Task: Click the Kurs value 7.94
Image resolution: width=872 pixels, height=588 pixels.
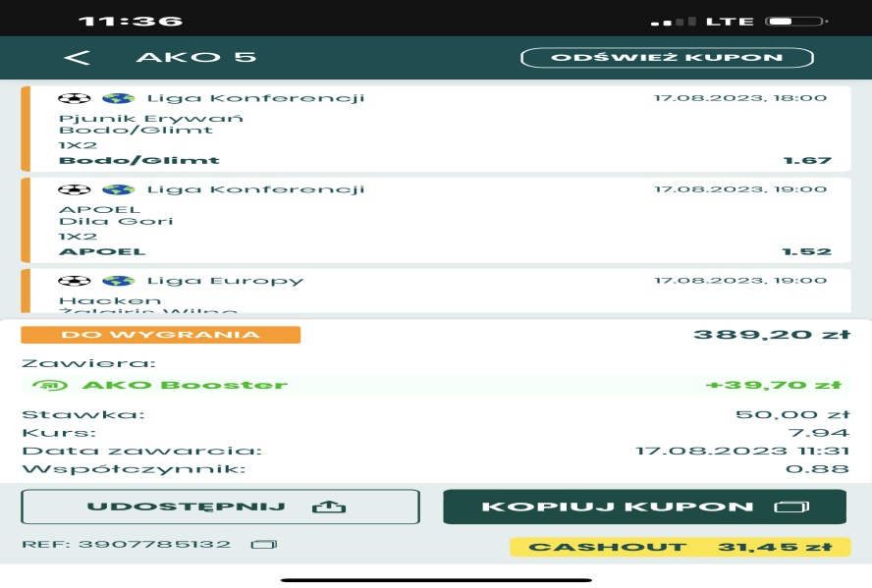Action: click(819, 433)
